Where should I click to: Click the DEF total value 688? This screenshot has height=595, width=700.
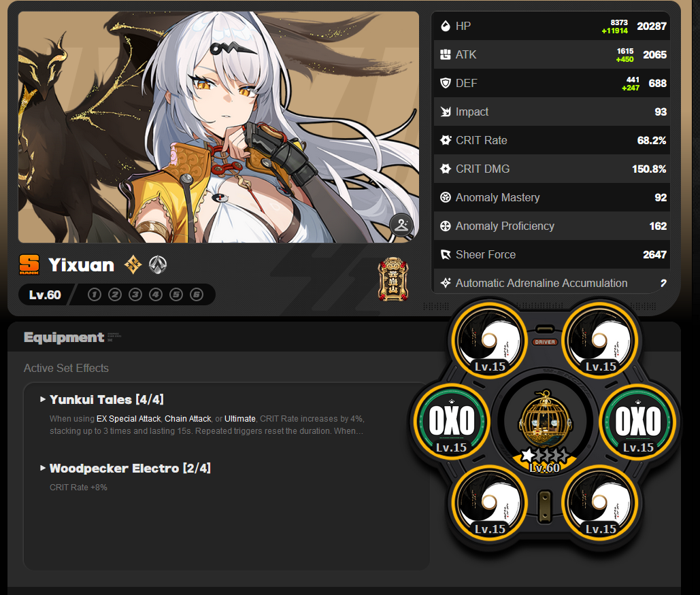[658, 84]
